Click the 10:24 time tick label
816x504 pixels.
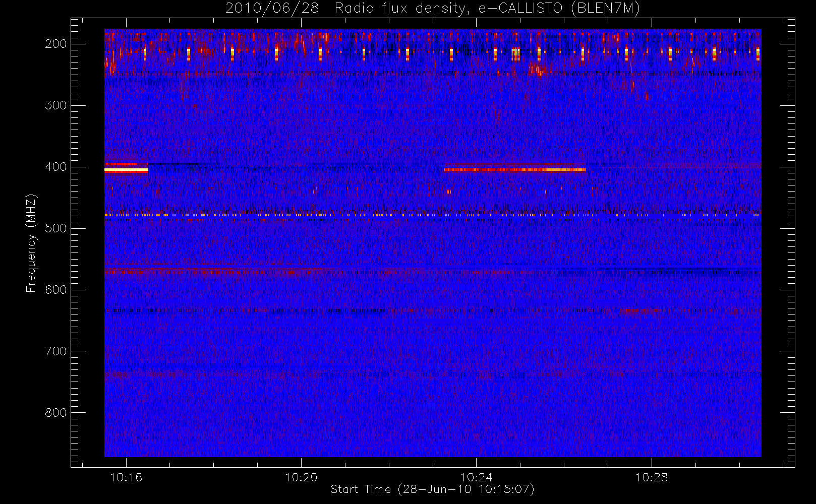pyautogui.click(x=476, y=477)
